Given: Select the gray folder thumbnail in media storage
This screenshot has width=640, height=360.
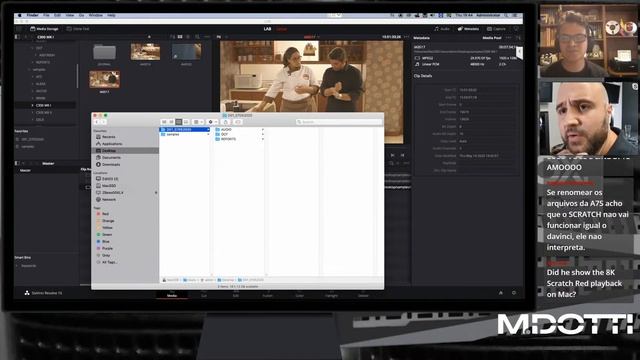Looking at the screenshot, I should [x=104, y=53].
